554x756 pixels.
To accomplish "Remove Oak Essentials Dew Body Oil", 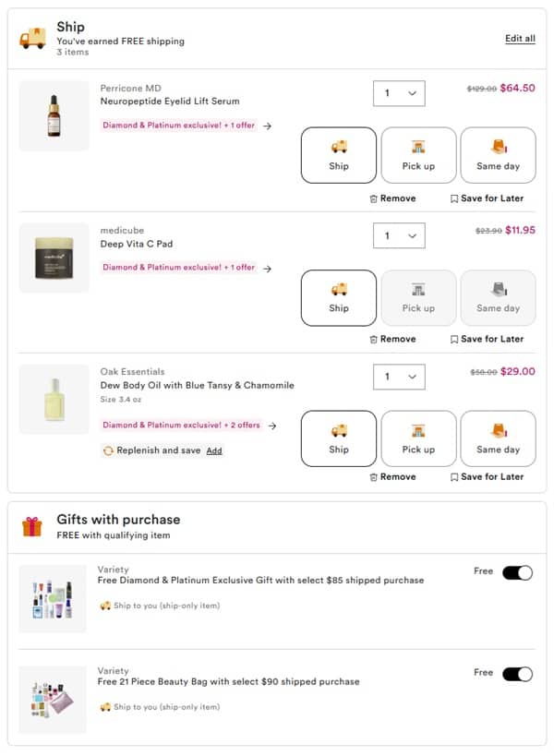I will [392, 476].
